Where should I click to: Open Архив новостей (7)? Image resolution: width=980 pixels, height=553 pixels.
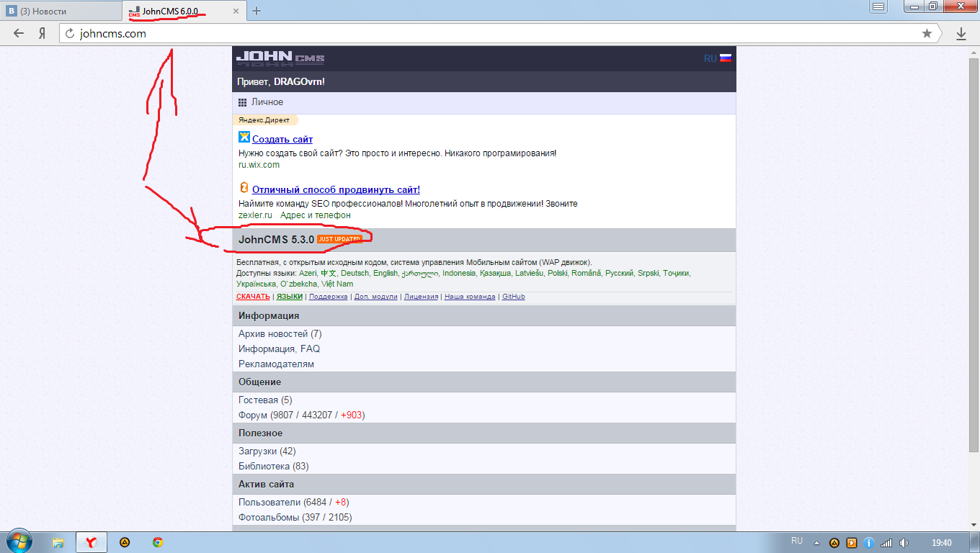pos(280,334)
